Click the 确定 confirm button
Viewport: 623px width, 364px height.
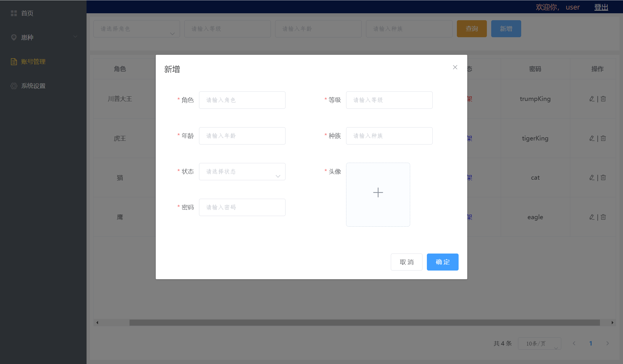click(x=442, y=262)
